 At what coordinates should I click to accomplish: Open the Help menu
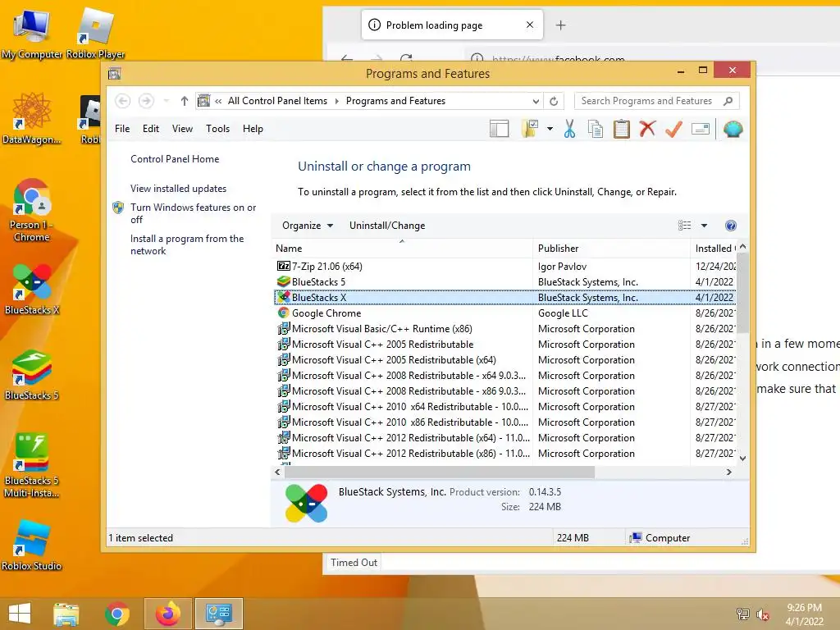tap(253, 129)
